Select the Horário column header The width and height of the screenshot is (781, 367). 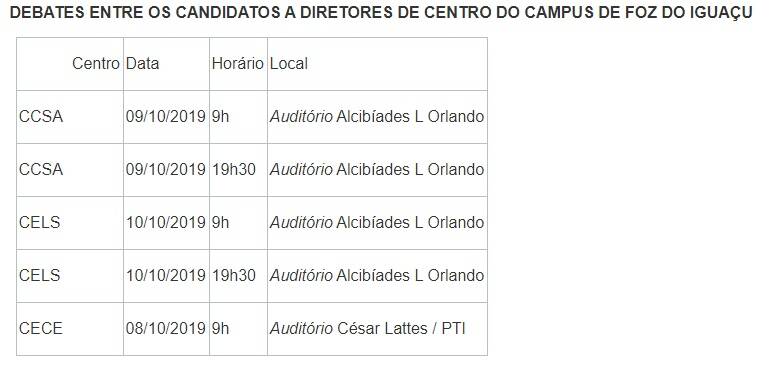(238, 64)
